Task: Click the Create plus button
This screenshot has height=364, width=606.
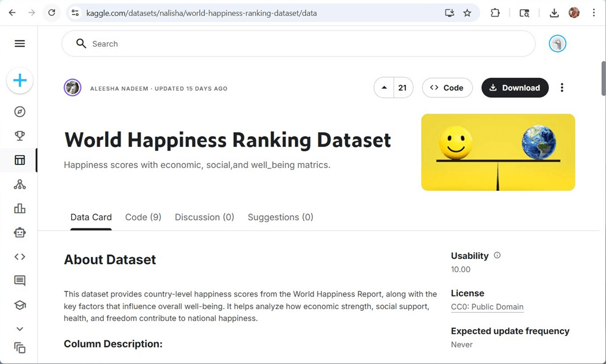Action: click(20, 81)
